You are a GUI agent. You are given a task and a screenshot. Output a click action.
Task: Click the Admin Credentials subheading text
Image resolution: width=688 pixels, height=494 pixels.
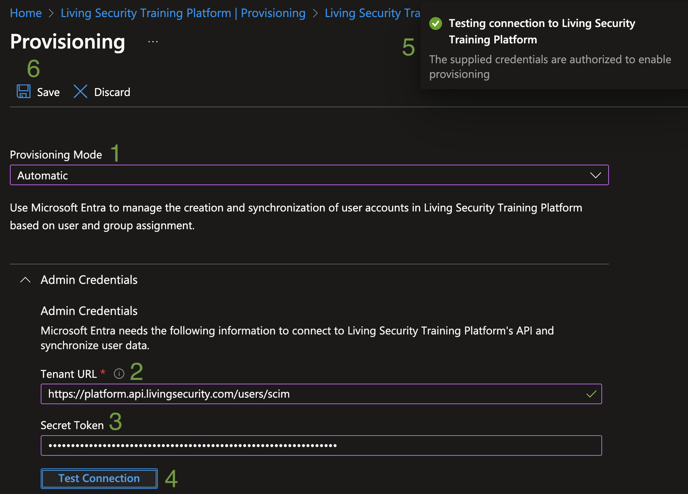click(x=89, y=311)
